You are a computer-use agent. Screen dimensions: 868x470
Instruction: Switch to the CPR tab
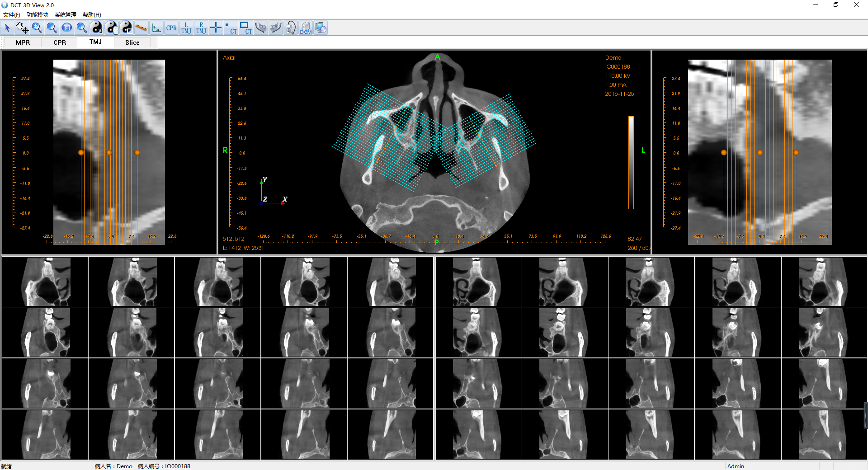click(60, 42)
